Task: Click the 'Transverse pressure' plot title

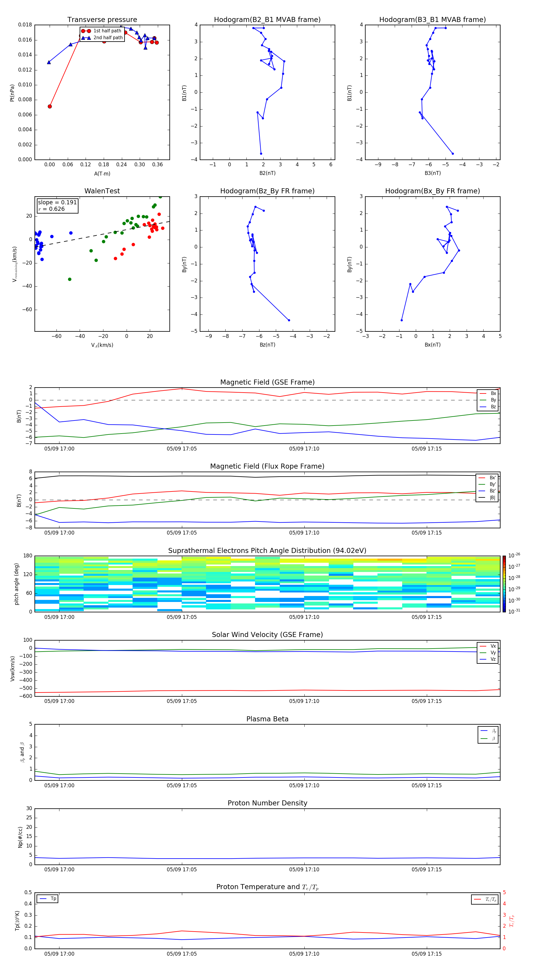Action: (x=102, y=20)
